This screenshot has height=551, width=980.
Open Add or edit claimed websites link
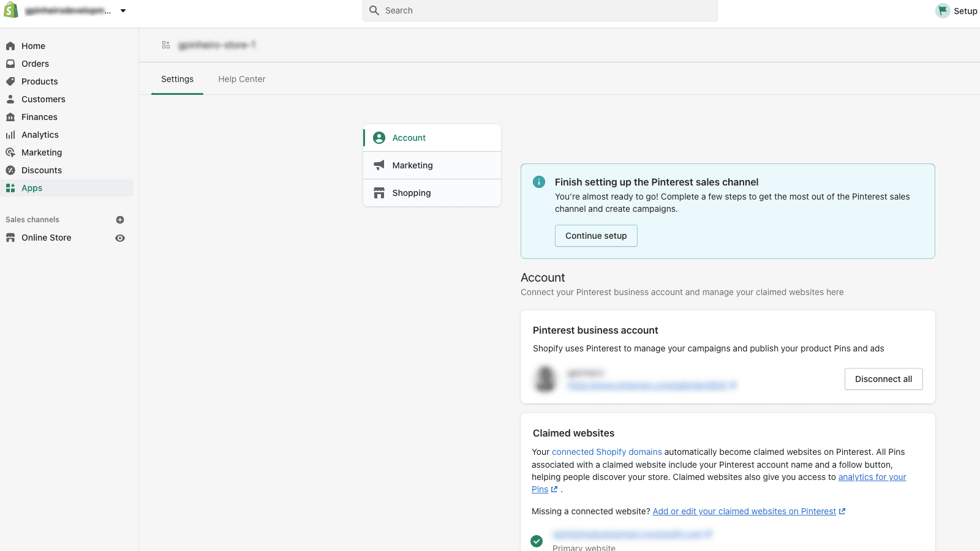click(744, 511)
